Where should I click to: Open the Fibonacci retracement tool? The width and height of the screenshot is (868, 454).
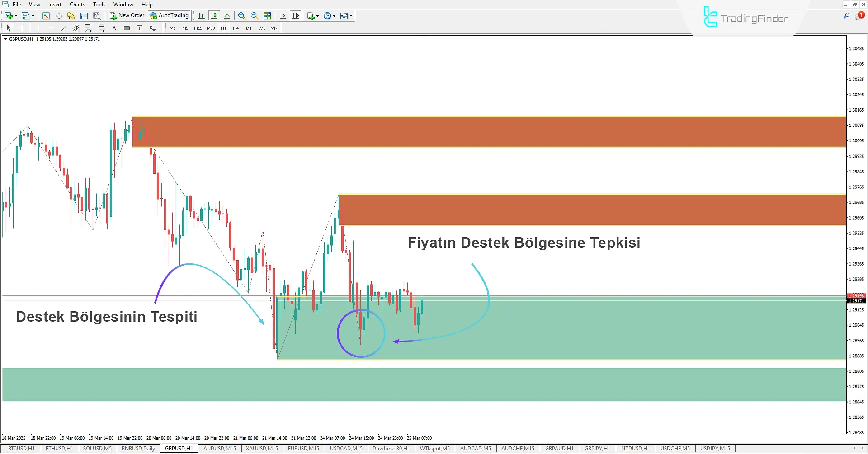tap(89, 28)
